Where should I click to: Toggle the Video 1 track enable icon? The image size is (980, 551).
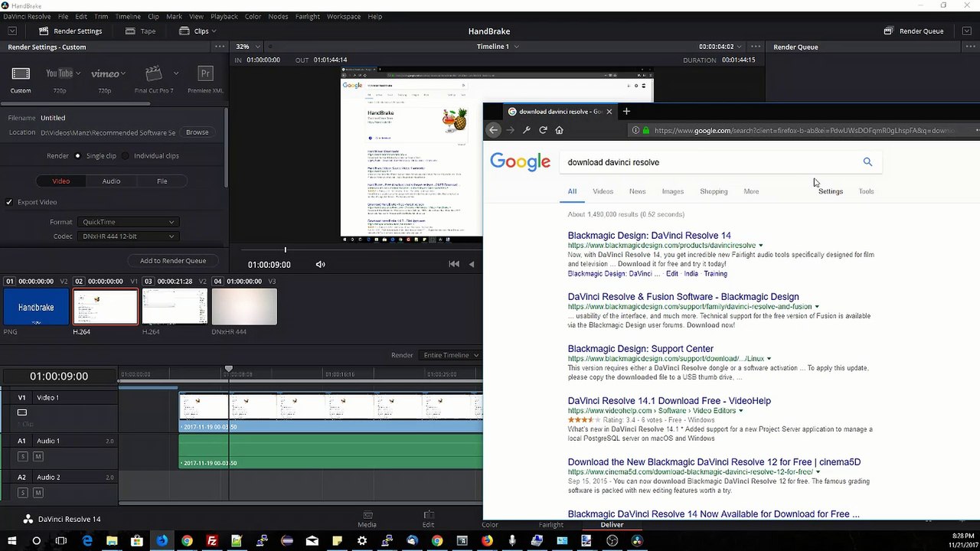coord(22,412)
